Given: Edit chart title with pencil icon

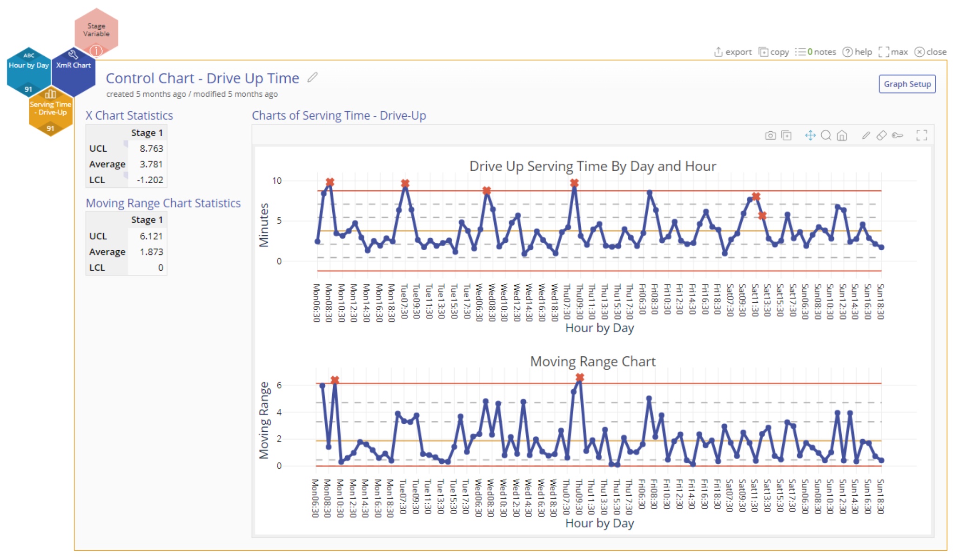Looking at the screenshot, I should click(x=312, y=77).
